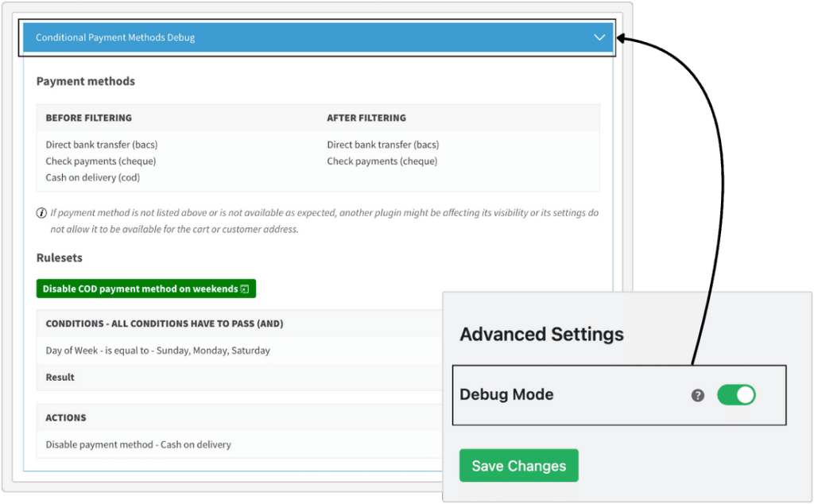
Task: Click the AFTER FILTERING column header
Action: pos(366,118)
